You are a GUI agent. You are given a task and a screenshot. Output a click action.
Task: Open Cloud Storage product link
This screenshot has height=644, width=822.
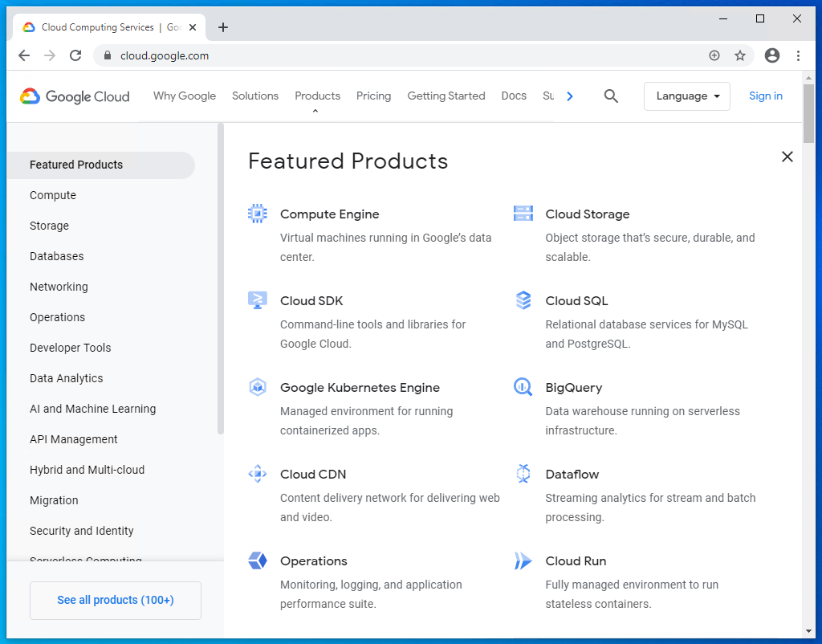coord(587,214)
